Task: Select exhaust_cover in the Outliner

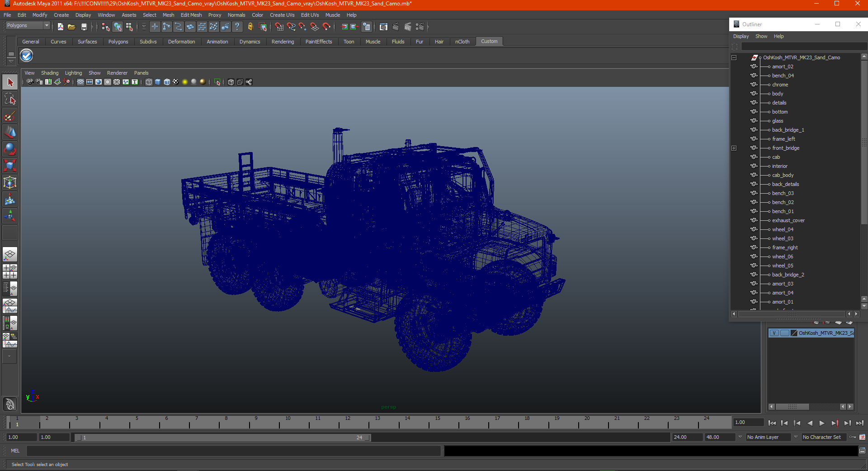Action: (788, 220)
